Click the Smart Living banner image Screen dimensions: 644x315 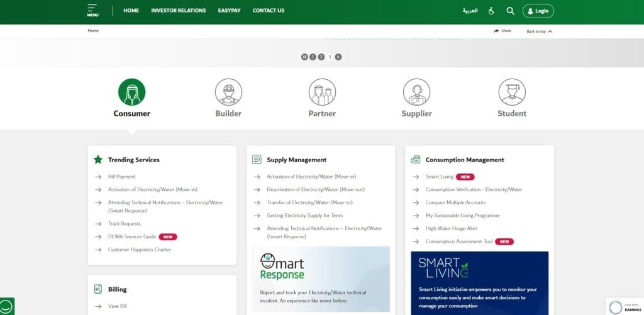[479, 283]
